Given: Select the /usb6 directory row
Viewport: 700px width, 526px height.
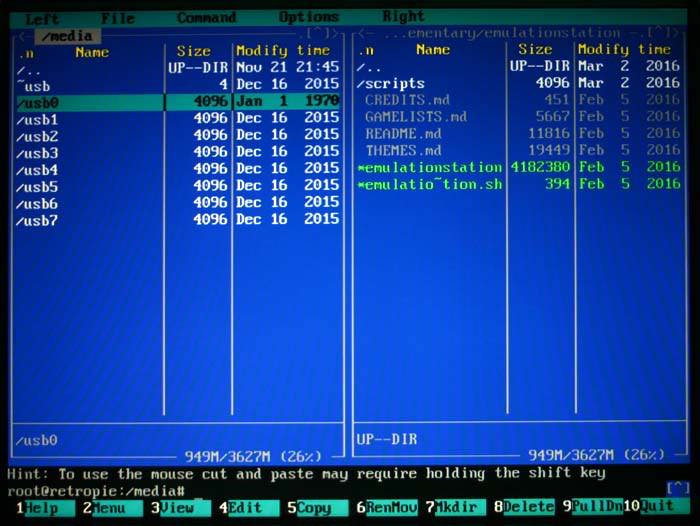Looking at the screenshot, I should click(178, 203).
